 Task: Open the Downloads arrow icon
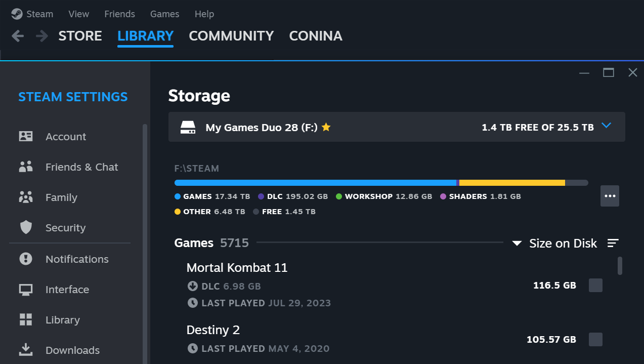point(26,350)
